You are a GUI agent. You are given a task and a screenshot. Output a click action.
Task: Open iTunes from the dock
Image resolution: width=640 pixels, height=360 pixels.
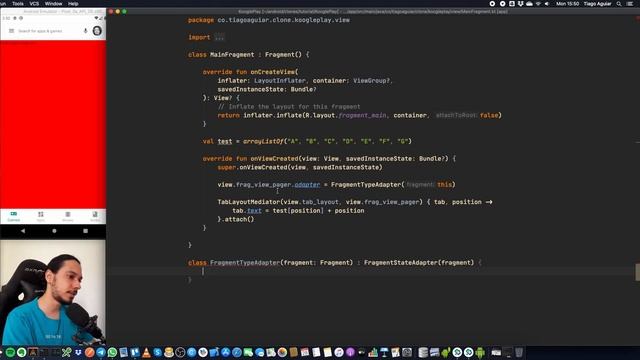pos(339,352)
